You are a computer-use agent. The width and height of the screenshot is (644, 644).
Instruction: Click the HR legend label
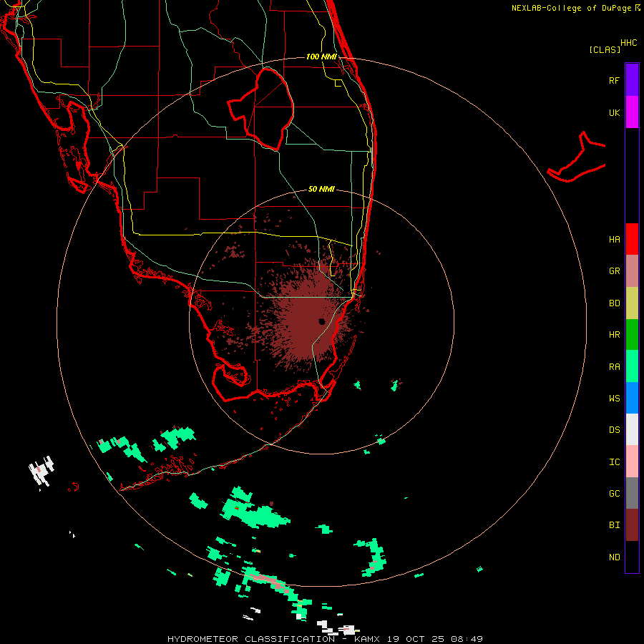click(x=614, y=335)
